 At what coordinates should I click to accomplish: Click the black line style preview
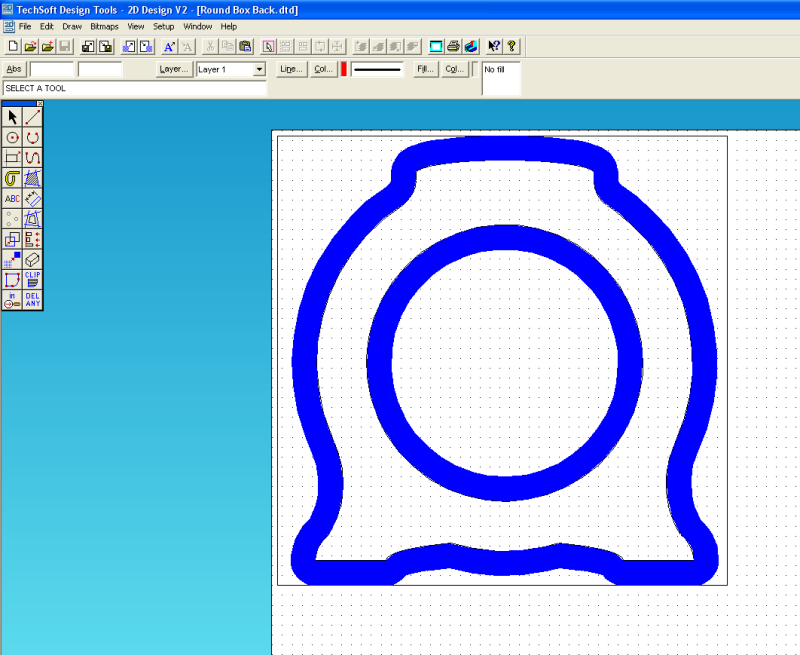click(377, 69)
